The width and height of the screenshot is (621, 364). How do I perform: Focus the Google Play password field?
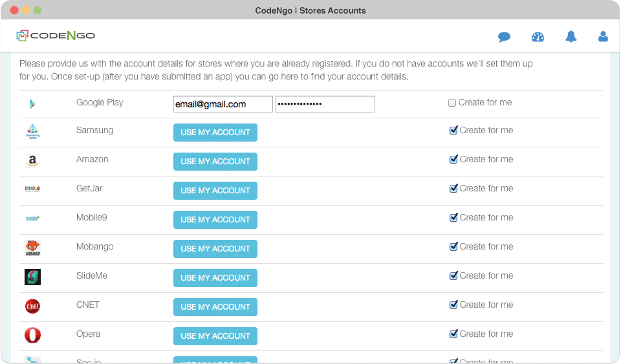(325, 104)
